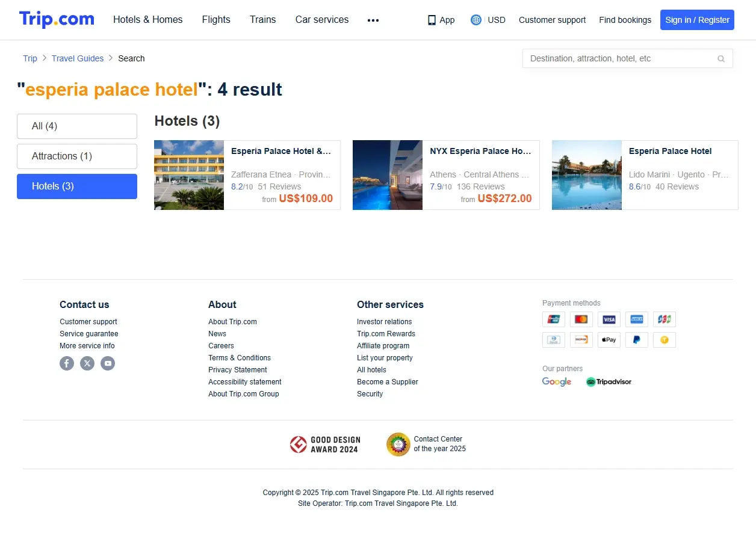Open the Facebook social icon
The height and width of the screenshot is (554, 756).
click(x=67, y=363)
